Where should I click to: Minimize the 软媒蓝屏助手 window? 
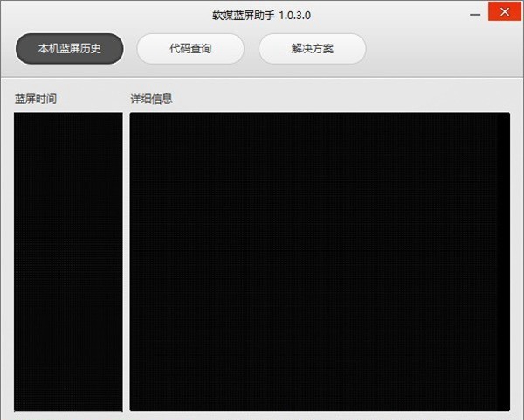click(475, 15)
